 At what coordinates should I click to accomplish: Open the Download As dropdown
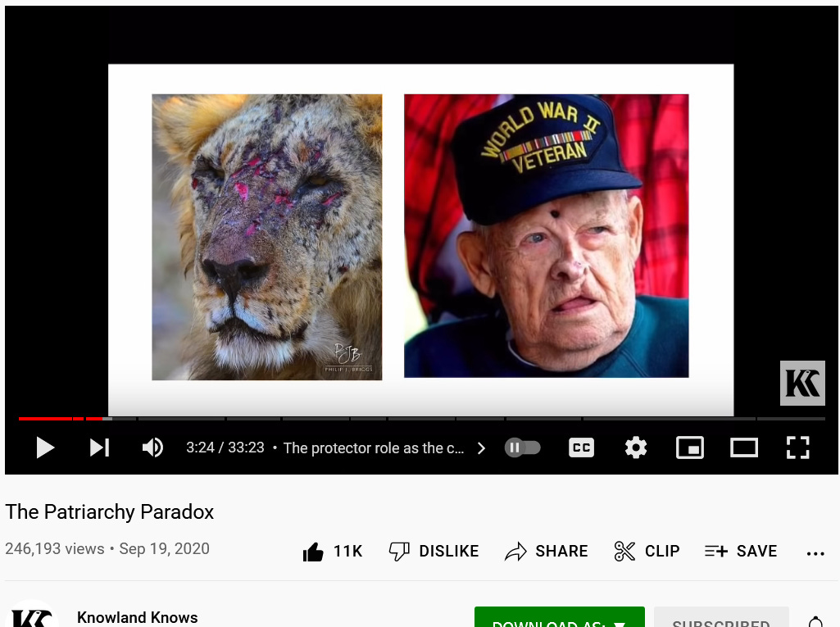pyautogui.click(x=559, y=617)
